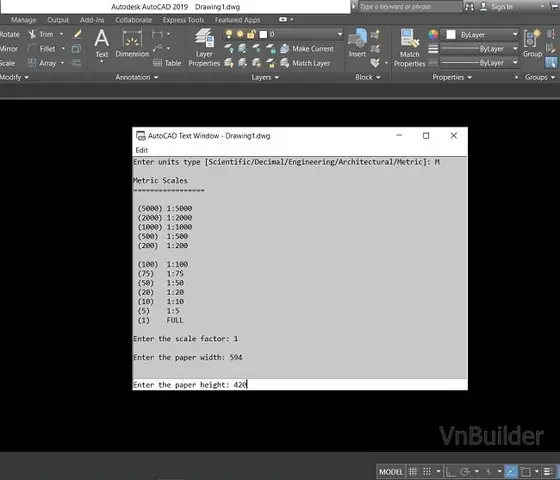Click the Scale tool
The width and height of the screenshot is (560, 480).
pos(8,63)
